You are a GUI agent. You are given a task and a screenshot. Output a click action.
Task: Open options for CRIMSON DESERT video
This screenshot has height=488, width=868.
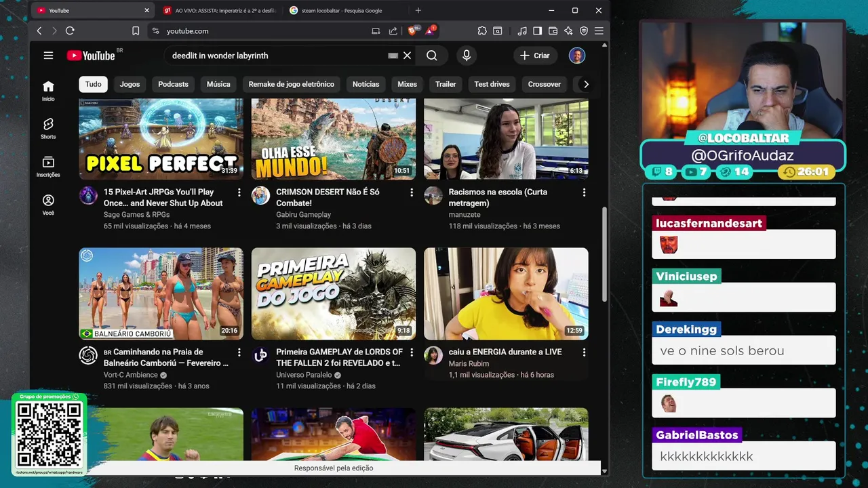pos(412,192)
